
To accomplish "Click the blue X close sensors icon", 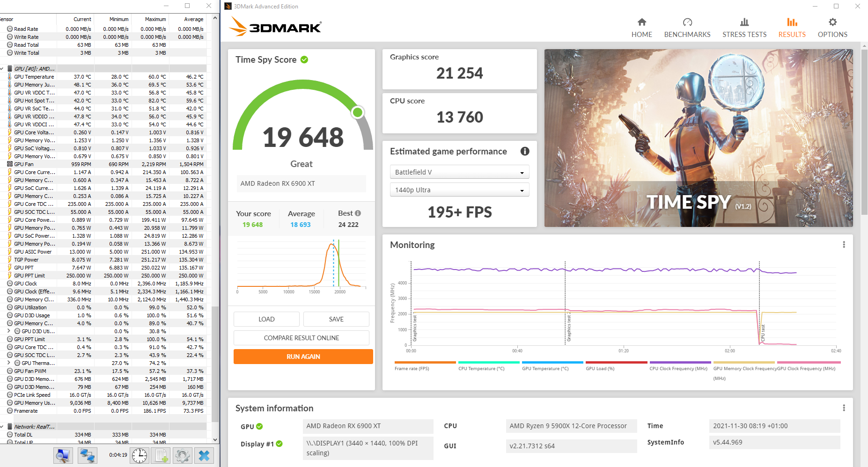I will point(204,455).
